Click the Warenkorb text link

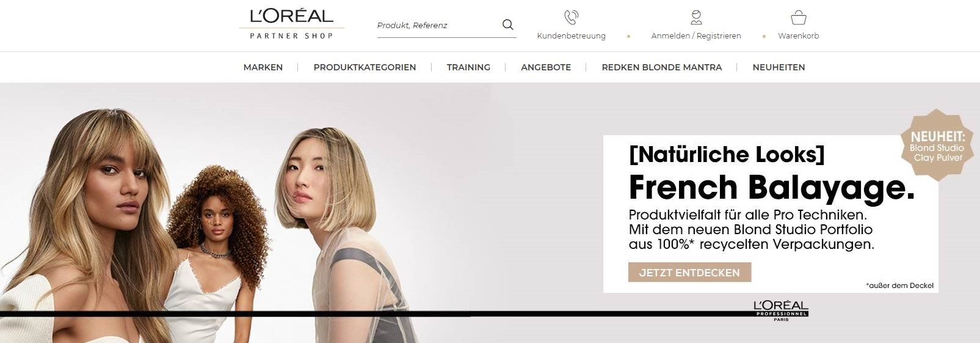click(799, 36)
